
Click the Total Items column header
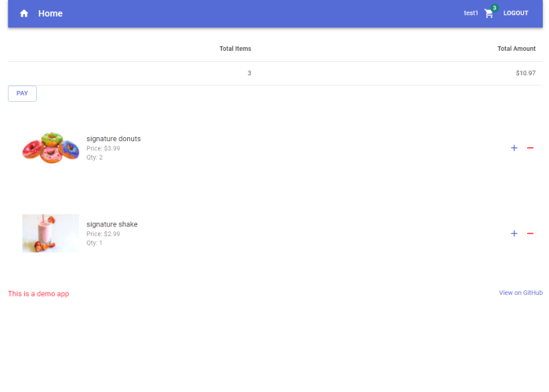235,49
